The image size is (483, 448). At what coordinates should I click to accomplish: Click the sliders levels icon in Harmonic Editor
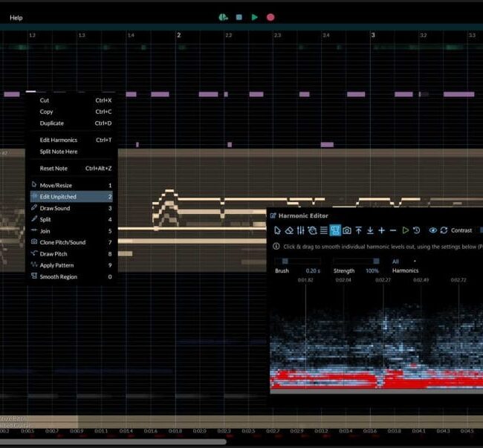[301, 230]
